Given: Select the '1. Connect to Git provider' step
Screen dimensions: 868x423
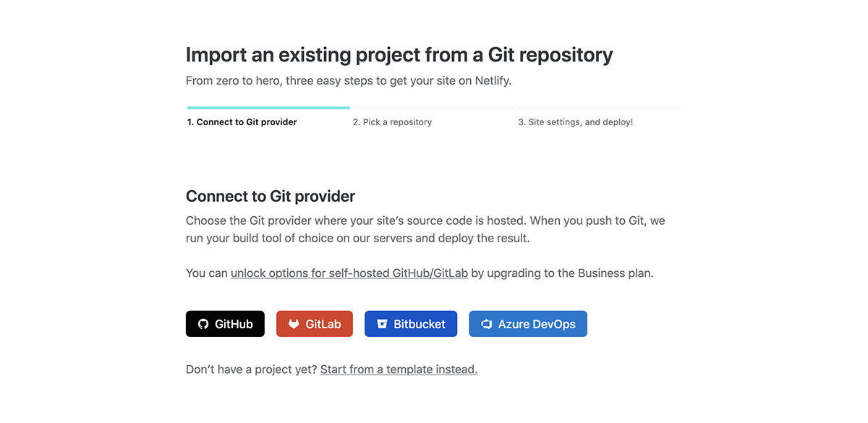Looking at the screenshot, I should coord(242,122).
